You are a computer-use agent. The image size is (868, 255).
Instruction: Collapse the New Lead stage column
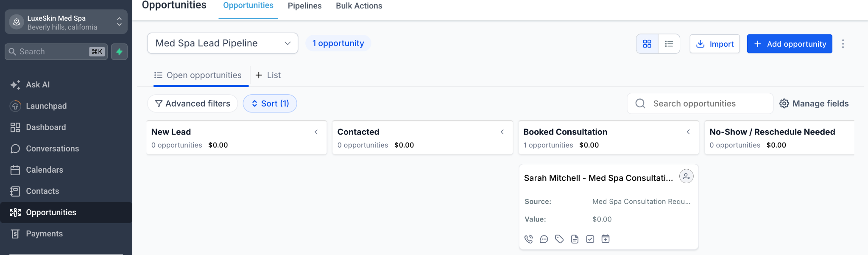click(x=316, y=132)
